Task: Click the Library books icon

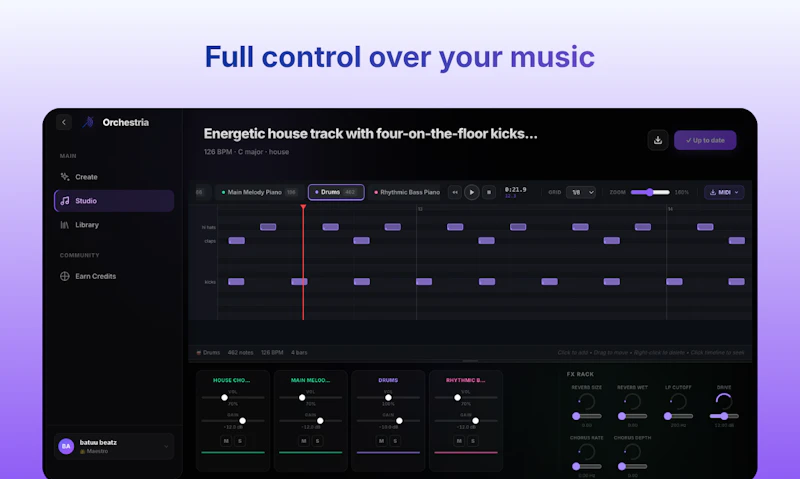Action: coord(65,225)
